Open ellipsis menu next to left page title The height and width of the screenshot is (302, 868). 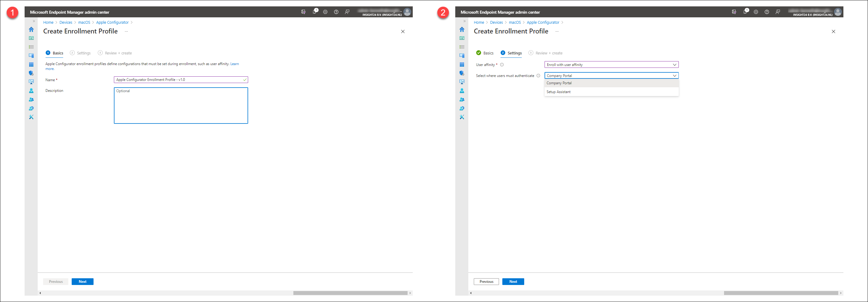pyautogui.click(x=126, y=31)
